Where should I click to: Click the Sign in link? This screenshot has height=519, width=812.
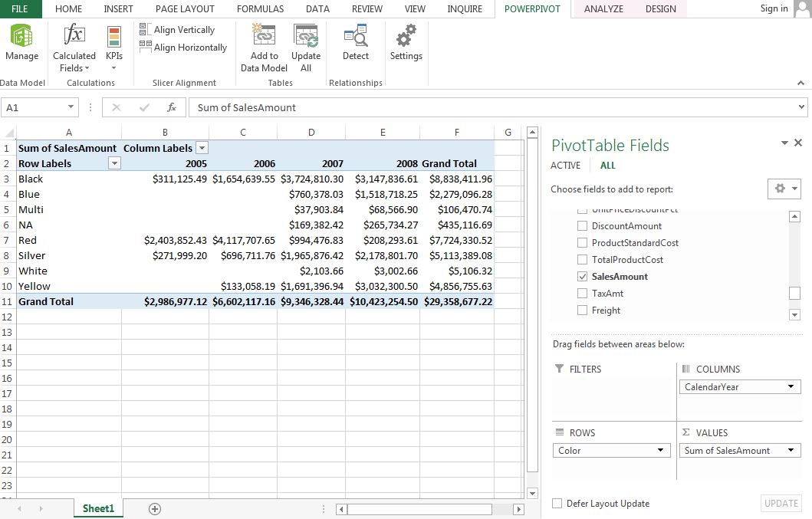coord(774,8)
